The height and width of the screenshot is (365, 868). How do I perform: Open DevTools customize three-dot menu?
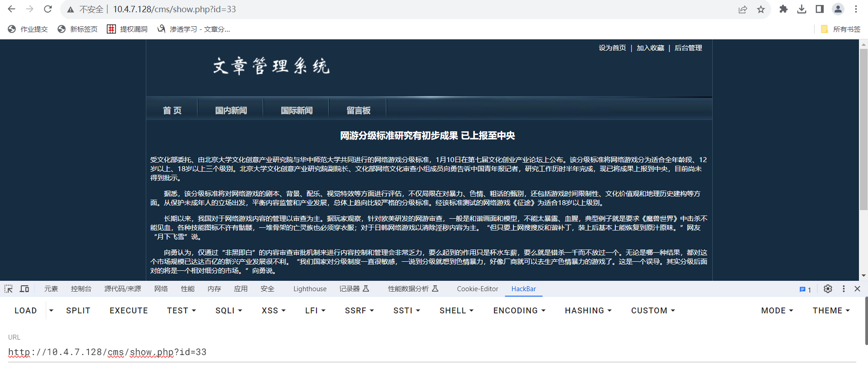844,289
